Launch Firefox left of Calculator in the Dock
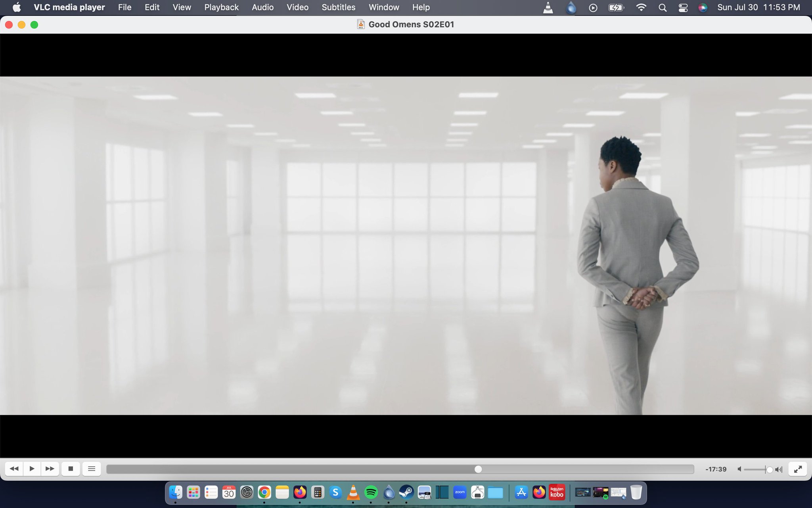812x508 pixels. 300,493
